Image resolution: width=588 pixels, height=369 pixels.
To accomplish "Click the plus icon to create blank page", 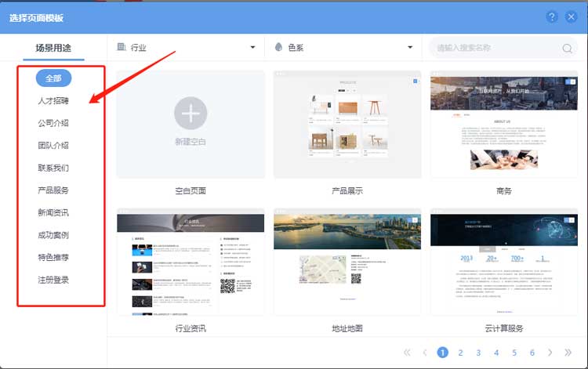I will (191, 114).
